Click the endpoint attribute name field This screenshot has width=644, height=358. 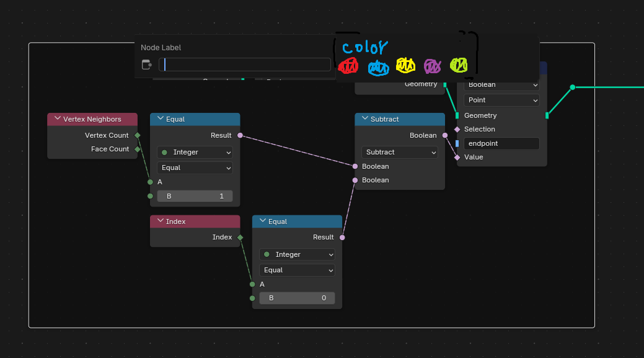[502, 143]
